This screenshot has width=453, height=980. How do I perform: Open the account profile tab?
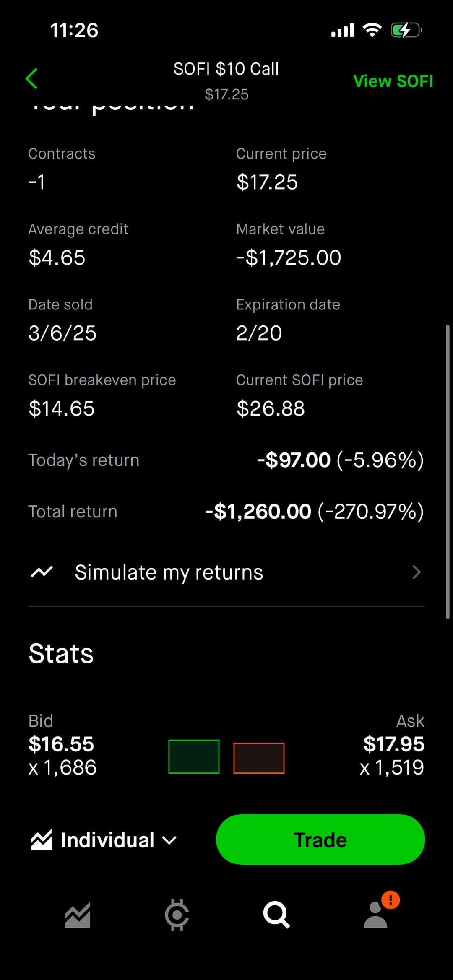(375, 915)
